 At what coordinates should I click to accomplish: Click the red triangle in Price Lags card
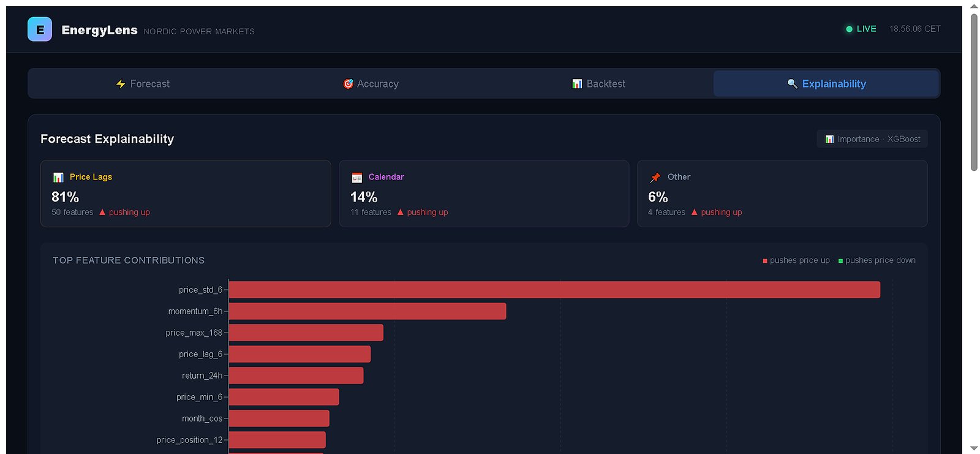102,212
